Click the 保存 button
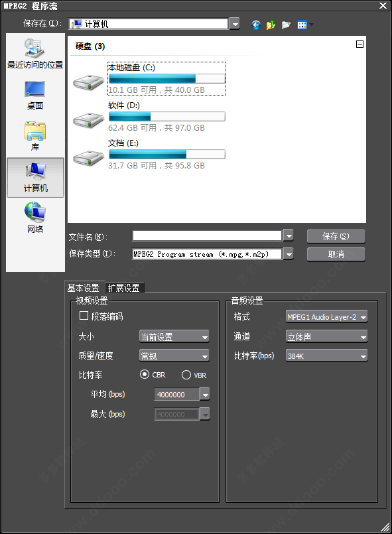This screenshot has width=392, height=534. pyautogui.click(x=336, y=236)
